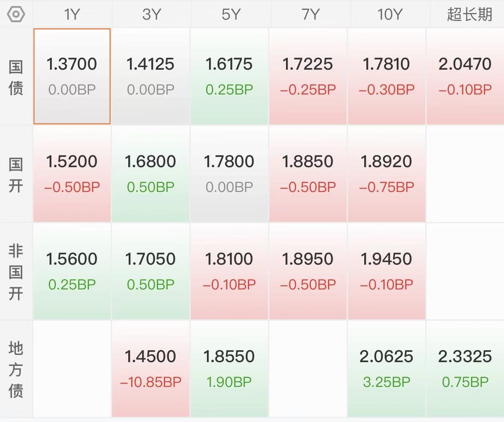
Task: Click the 非国开 row label
Action: pyautogui.click(x=16, y=272)
